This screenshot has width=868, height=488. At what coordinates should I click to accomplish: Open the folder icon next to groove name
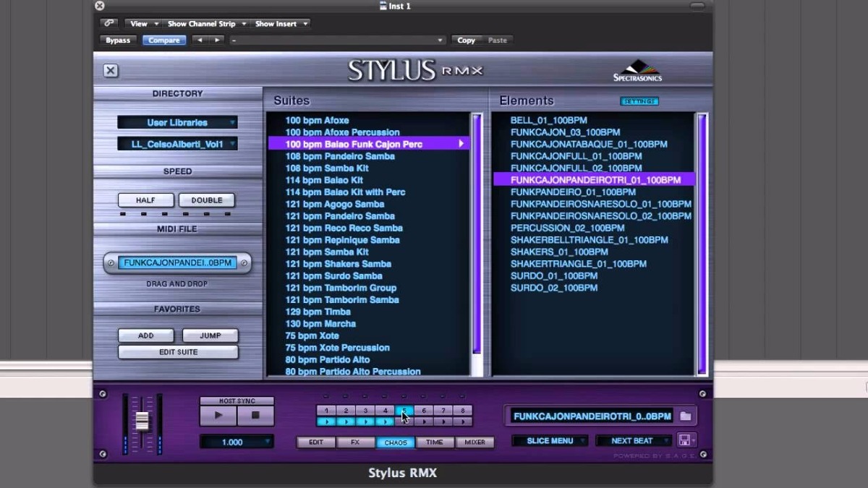point(686,416)
